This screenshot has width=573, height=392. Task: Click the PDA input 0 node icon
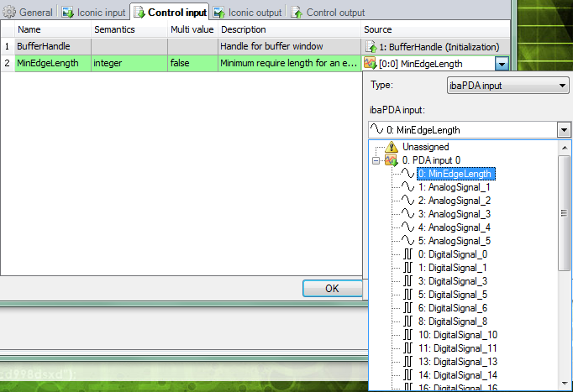[392, 159]
